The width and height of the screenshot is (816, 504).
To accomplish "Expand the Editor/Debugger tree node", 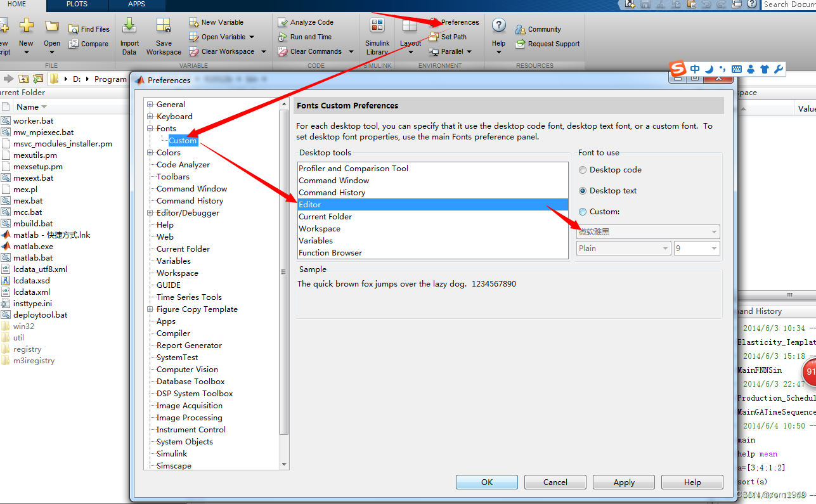I will [150, 213].
